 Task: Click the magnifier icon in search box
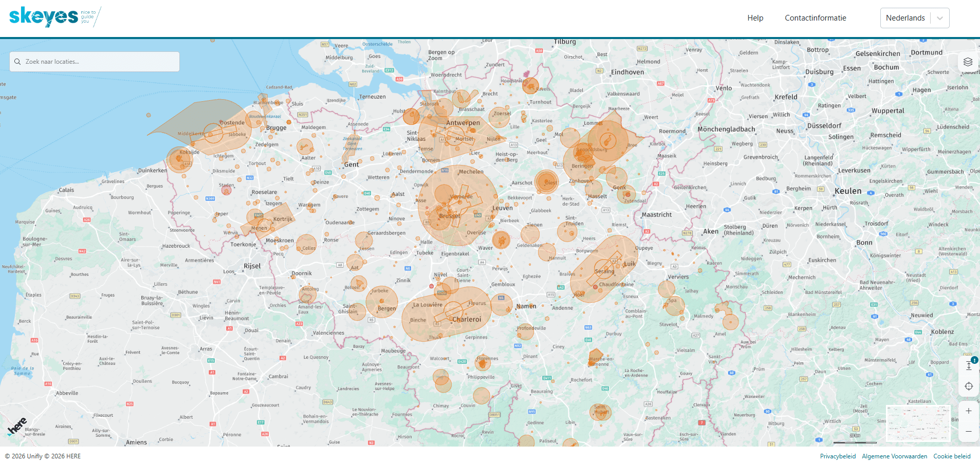tap(18, 62)
